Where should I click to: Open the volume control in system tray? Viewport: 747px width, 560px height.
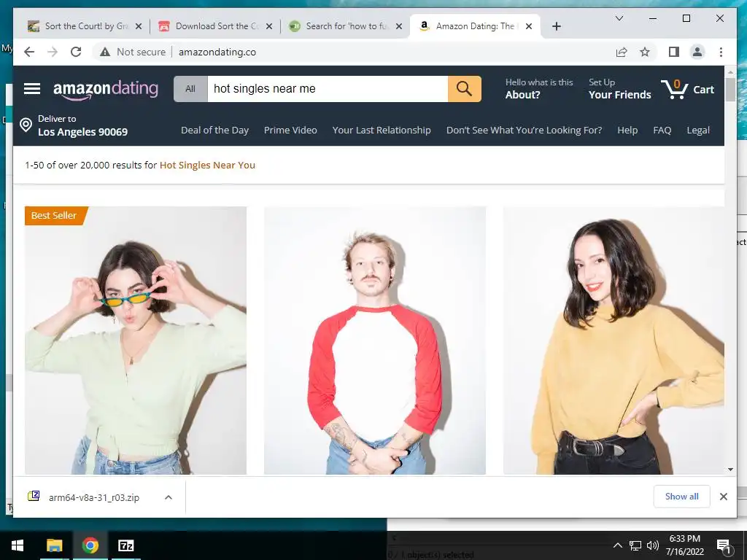point(653,545)
